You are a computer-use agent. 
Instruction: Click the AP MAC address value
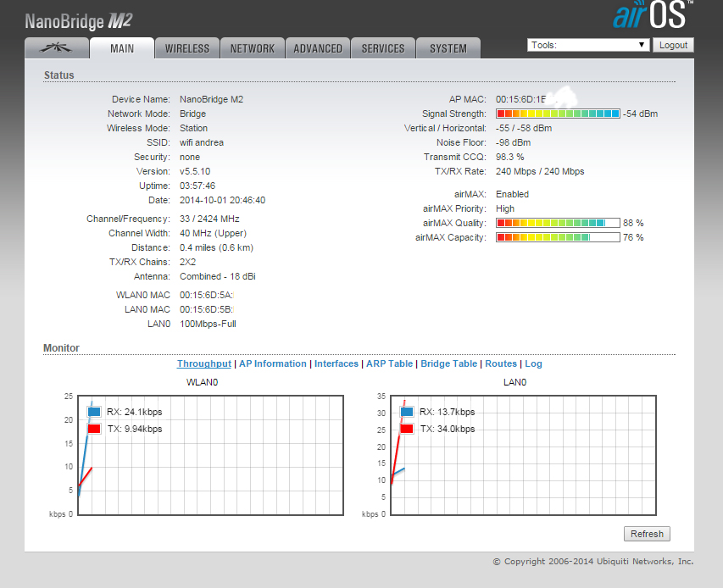click(x=521, y=99)
